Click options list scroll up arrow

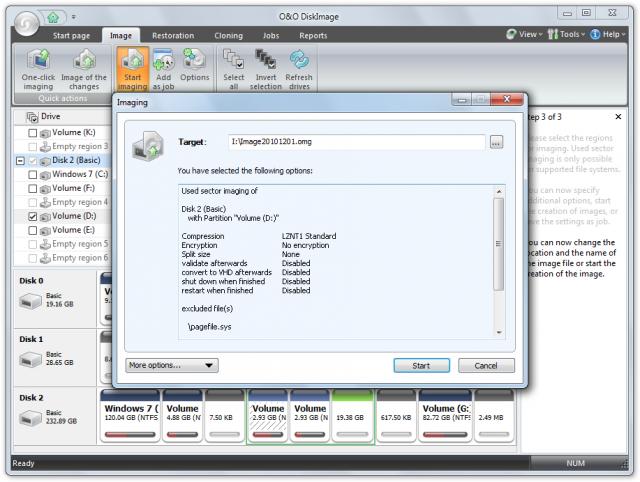coord(498,191)
